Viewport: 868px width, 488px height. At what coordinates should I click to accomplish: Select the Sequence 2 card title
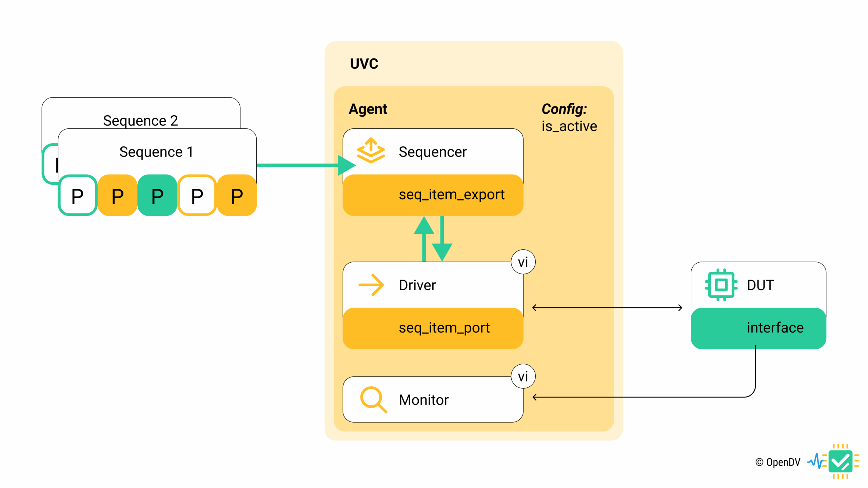point(140,120)
